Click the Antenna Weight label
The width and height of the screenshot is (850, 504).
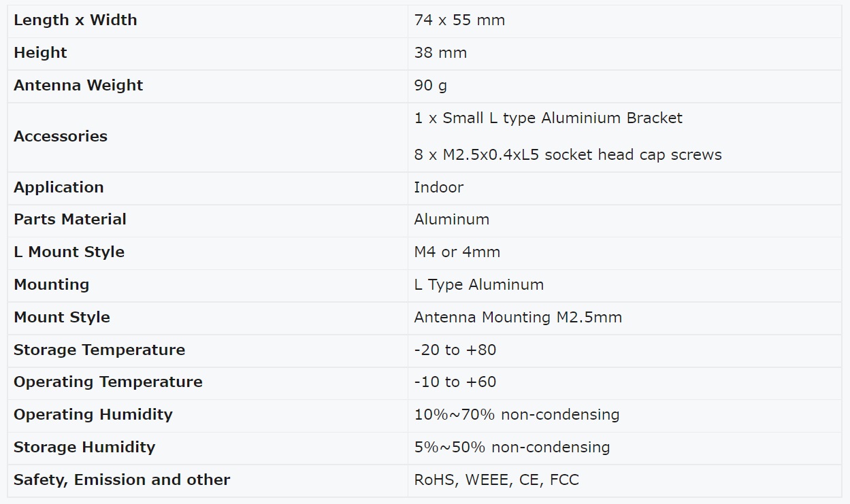[78, 86]
